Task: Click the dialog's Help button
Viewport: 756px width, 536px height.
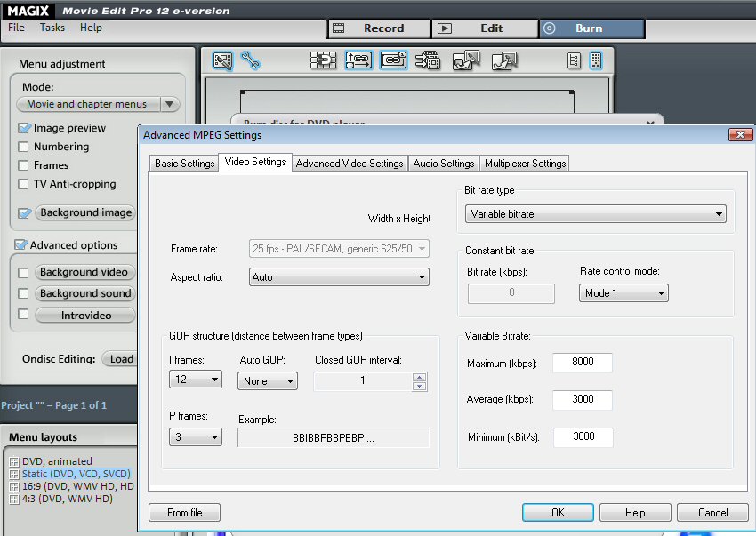Action: click(x=635, y=512)
